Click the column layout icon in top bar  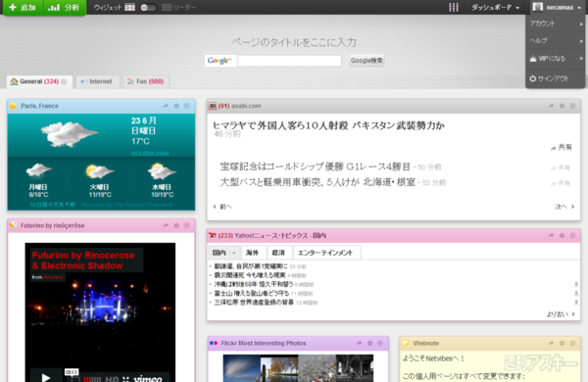point(454,7)
